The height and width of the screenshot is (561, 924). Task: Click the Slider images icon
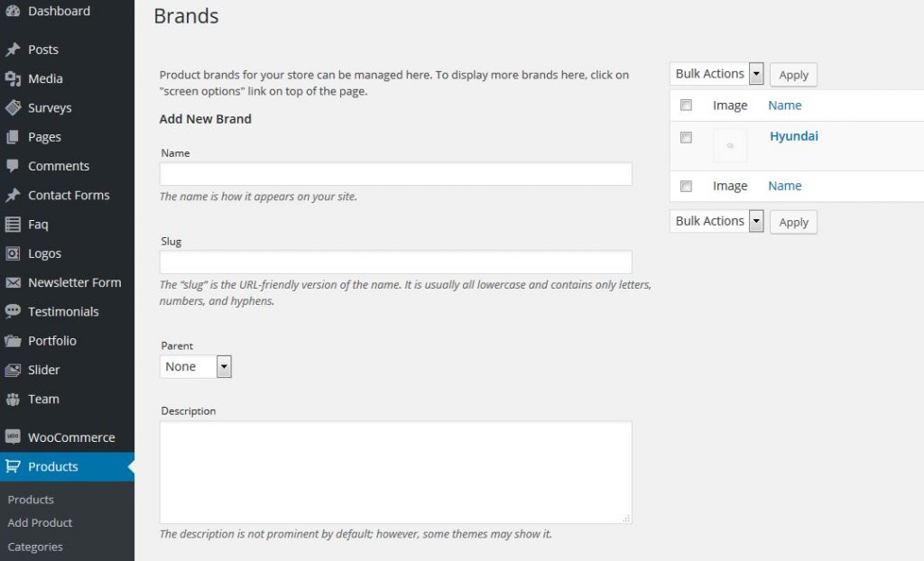pos(13,370)
